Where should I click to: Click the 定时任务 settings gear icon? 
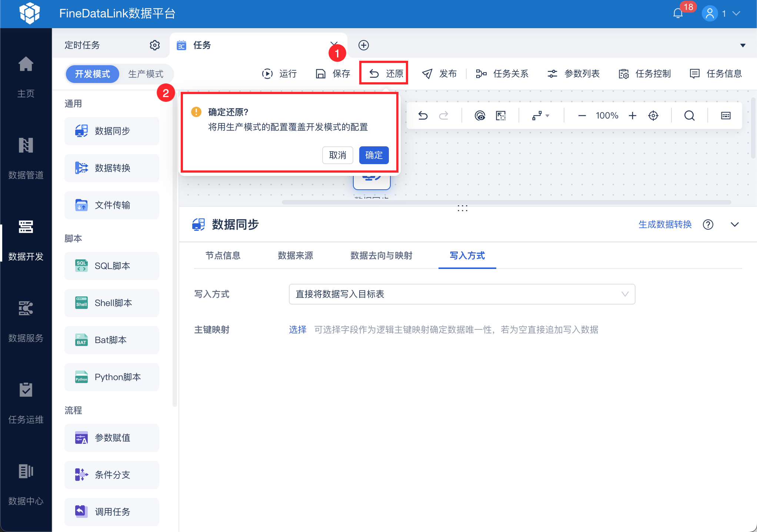[x=154, y=45]
